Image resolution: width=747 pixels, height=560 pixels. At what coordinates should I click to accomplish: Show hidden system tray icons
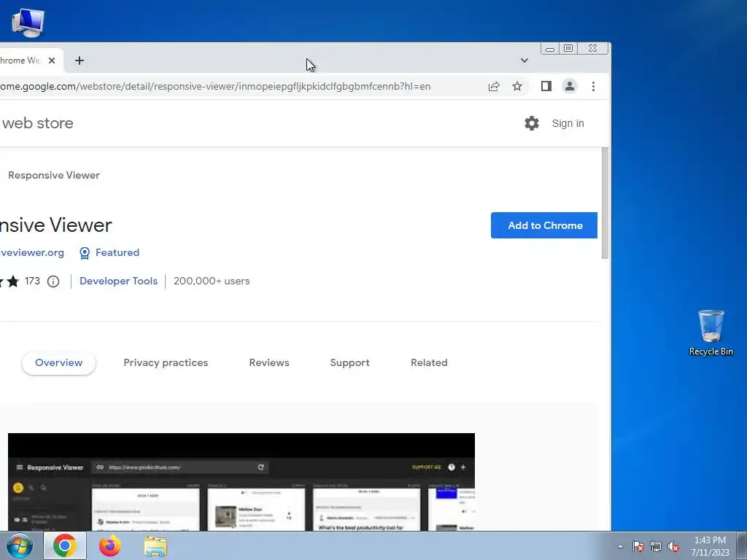click(620, 546)
